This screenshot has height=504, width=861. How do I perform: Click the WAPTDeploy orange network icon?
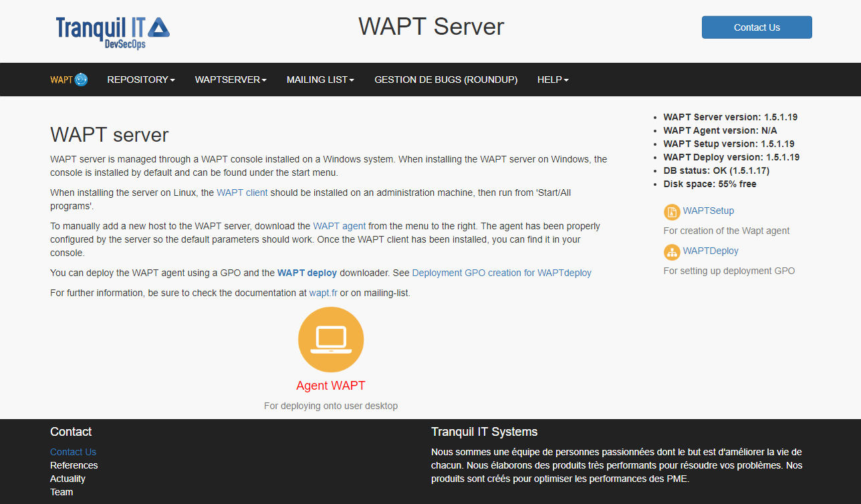672,252
